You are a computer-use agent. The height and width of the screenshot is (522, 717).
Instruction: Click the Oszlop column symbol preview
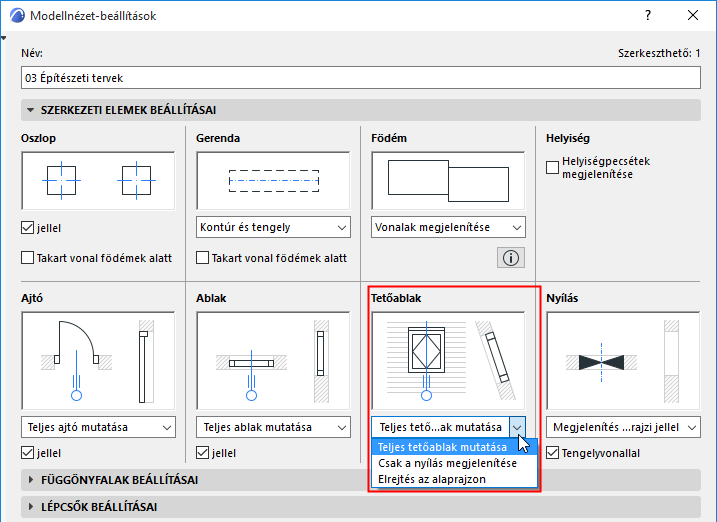98,181
